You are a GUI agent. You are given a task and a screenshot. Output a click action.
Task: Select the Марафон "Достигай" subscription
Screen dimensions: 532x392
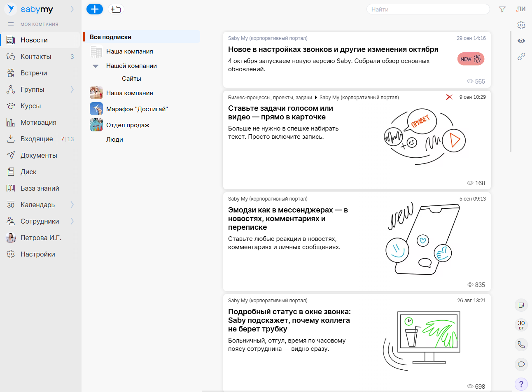point(137,109)
